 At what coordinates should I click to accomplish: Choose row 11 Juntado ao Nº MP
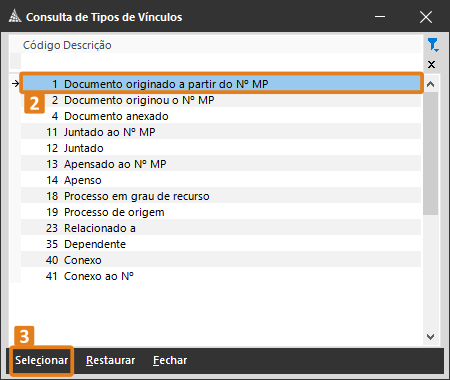pos(221,132)
